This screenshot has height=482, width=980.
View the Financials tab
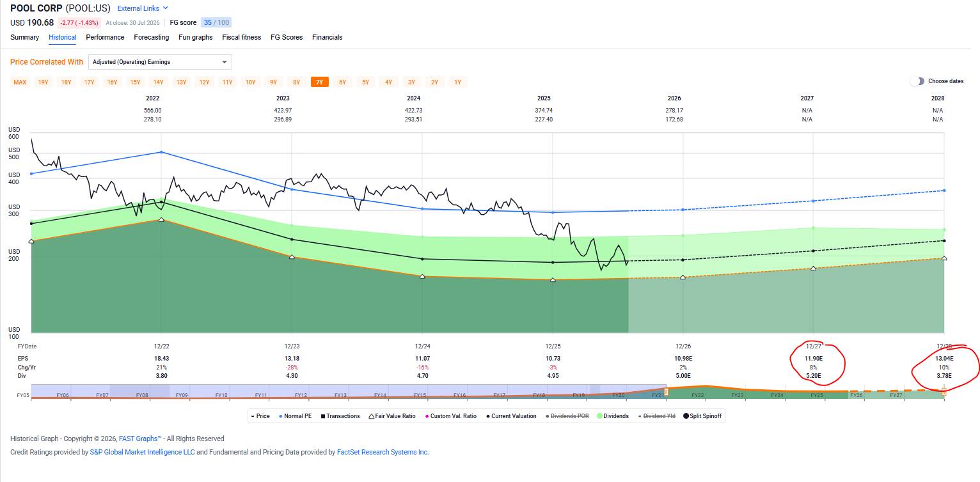point(328,37)
